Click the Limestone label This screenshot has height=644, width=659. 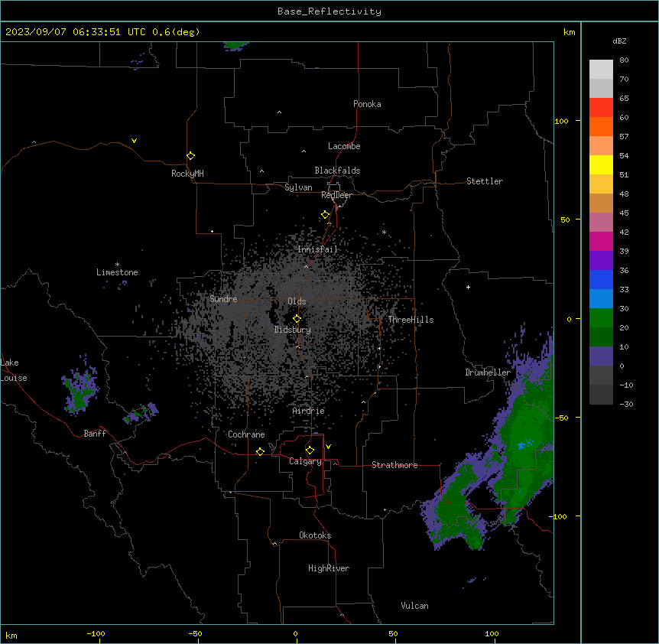tap(117, 272)
